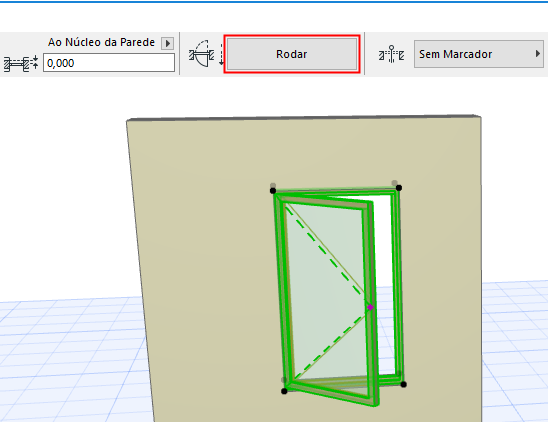Select the magenta hotspot on the door leaf
The width and height of the screenshot is (548, 422).
[x=370, y=308]
